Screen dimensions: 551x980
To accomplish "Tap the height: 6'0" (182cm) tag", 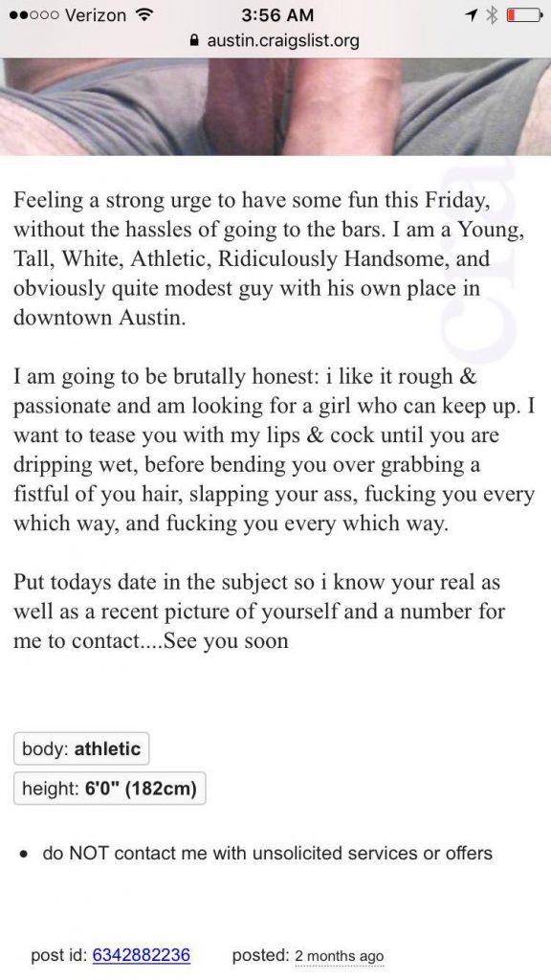I will pos(109,789).
